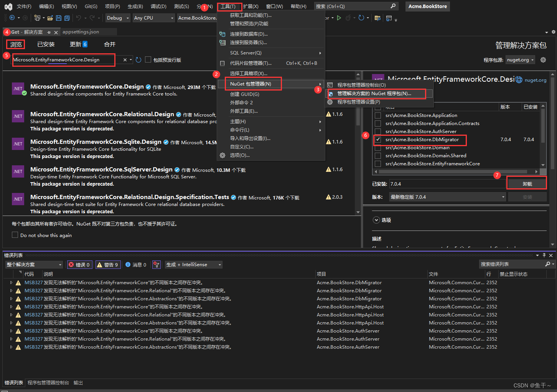
Task: Toggle the Warnings 9 filter button
Action: click(108, 265)
